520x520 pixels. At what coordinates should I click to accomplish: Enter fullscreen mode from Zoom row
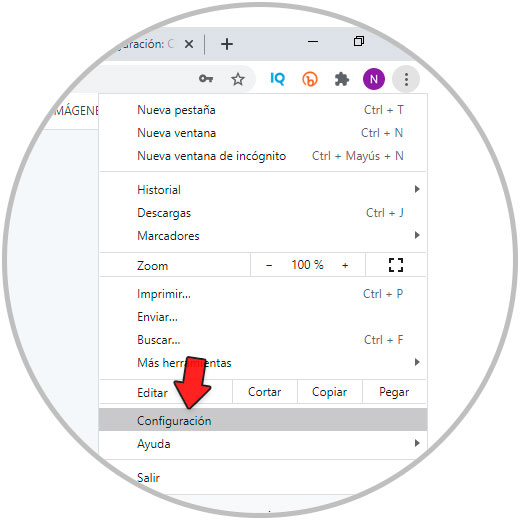pos(396,265)
